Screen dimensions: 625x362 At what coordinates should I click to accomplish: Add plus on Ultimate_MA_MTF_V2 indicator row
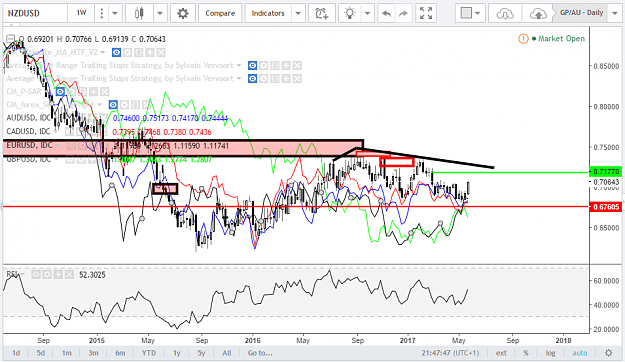coord(150,53)
